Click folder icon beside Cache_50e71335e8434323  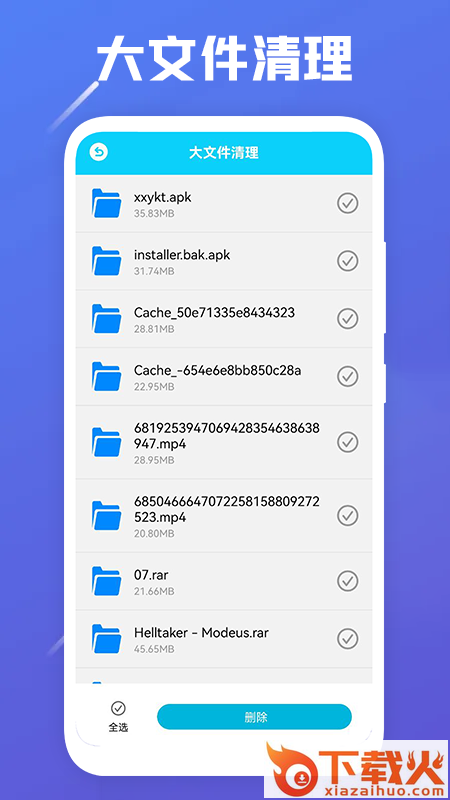tap(107, 319)
